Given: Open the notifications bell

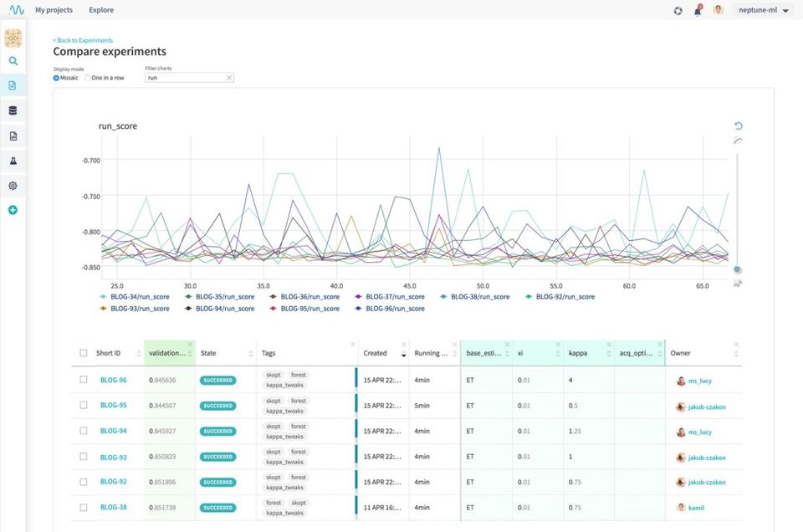Looking at the screenshot, I should tap(698, 11).
